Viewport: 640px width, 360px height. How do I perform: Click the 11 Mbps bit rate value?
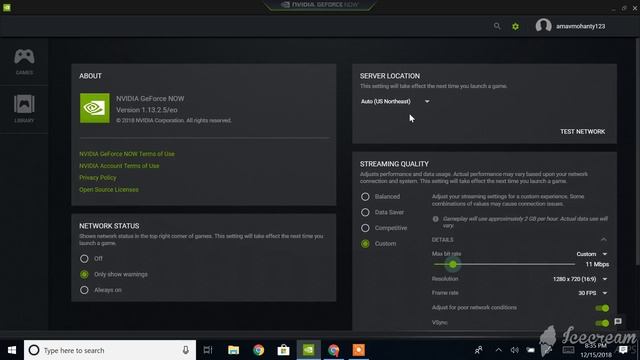click(597, 264)
